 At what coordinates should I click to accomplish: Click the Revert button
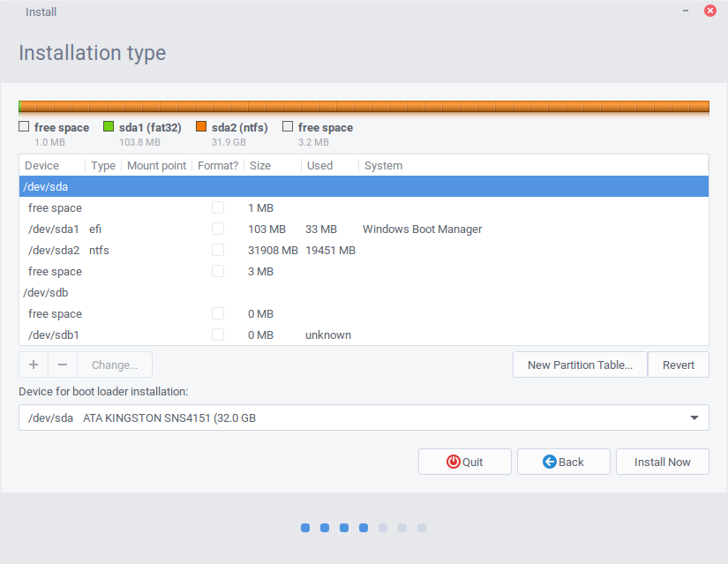coord(679,365)
